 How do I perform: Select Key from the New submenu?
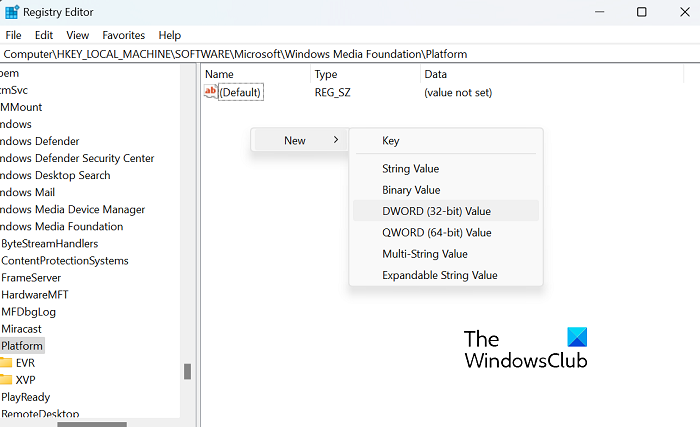[x=390, y=141]
